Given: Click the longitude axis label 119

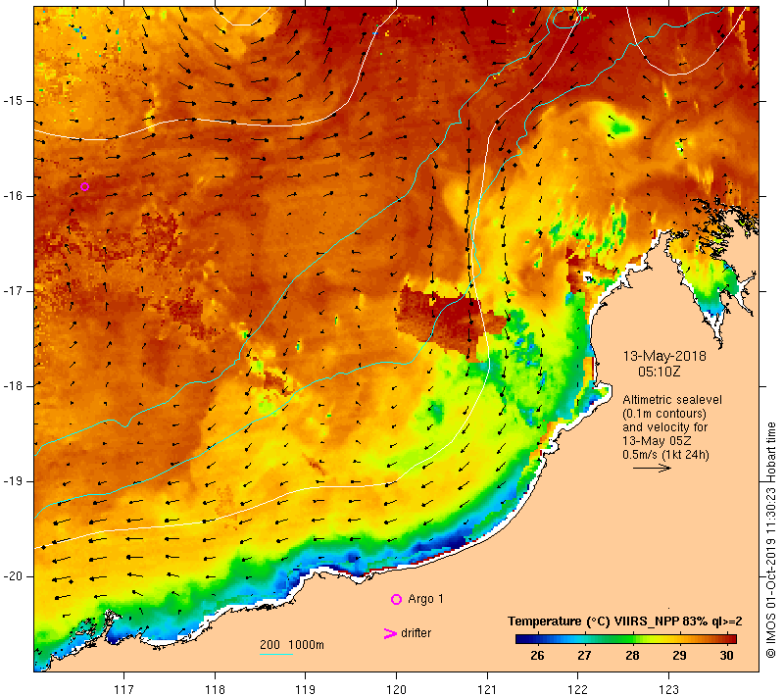Looking at the screenshot, I should pyautogui.click(x=306, y=689).
